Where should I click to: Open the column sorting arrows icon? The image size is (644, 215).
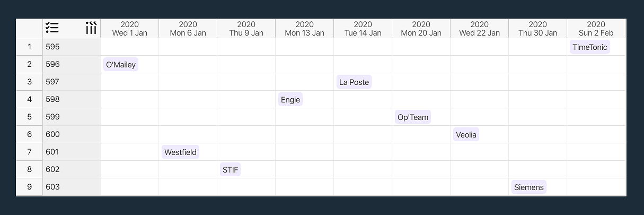(91, 28)
